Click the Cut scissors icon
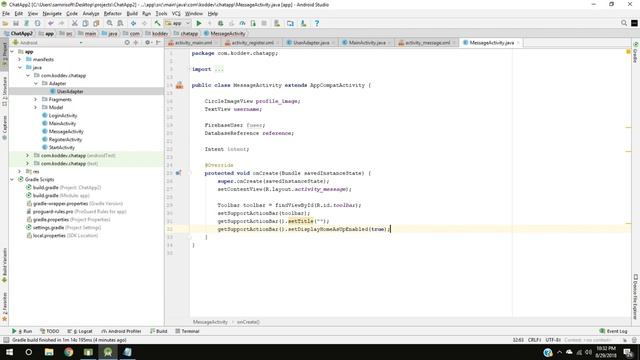 [75, 23]
